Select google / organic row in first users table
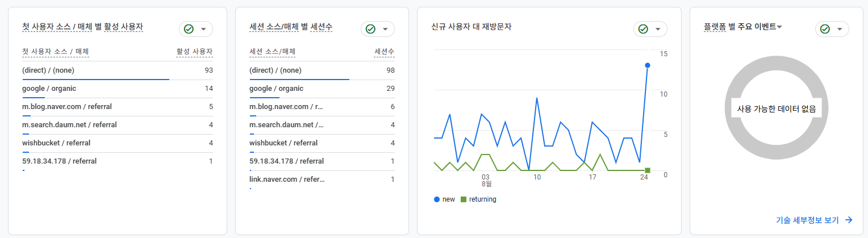 (x=49, y=89)
